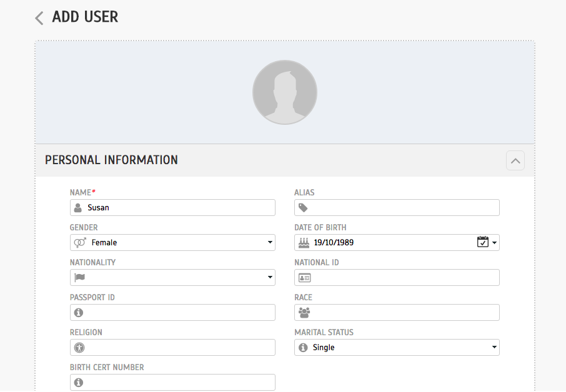Viewport: 566px width, 392px height.
Task: Click the ID card icon in National ID
Action: click(x=305, y=278)
